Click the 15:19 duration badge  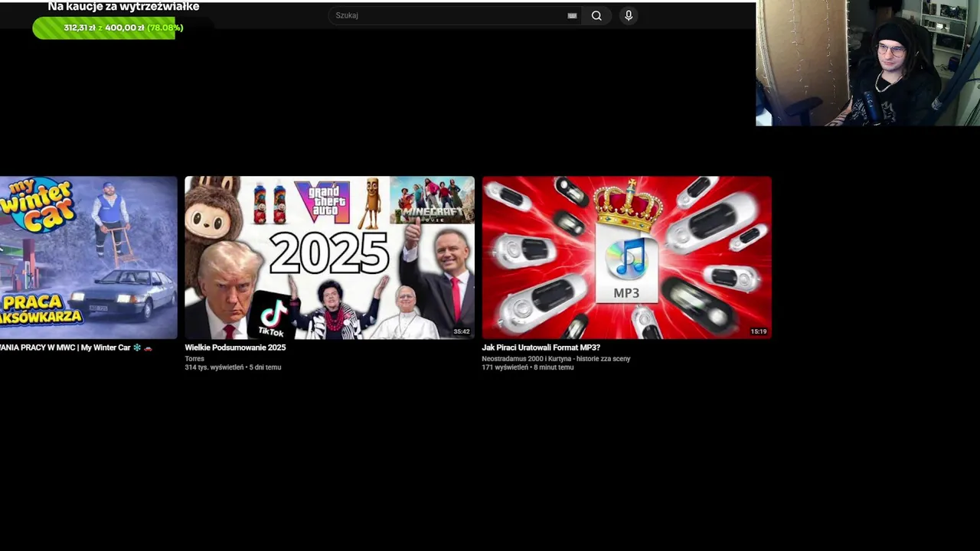[758, 331]
